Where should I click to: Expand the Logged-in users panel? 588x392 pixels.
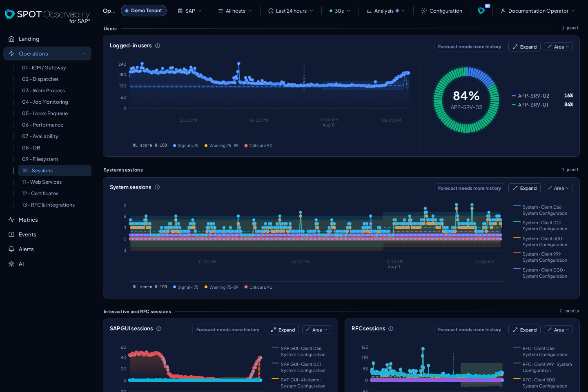pyautogui.click(x=524, y=47)
